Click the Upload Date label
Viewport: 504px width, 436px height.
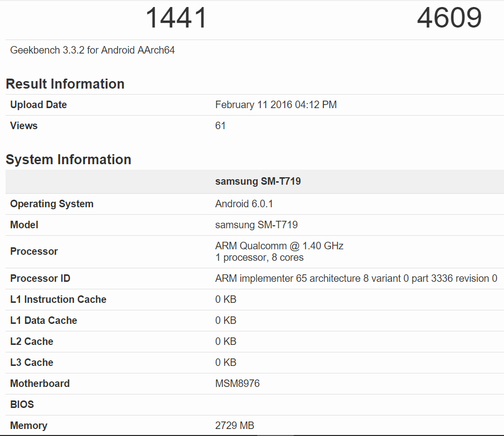click(x=39, y=105)
